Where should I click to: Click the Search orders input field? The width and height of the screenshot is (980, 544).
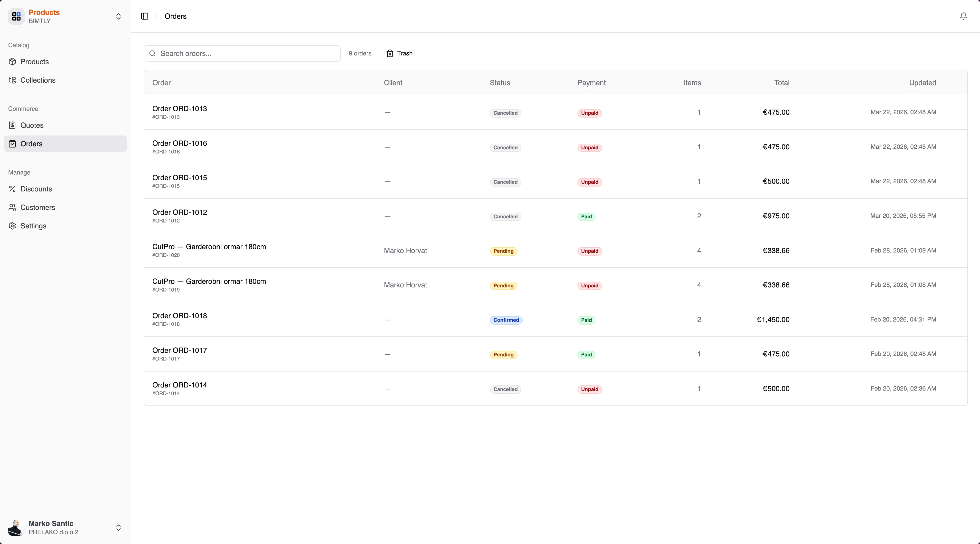[x=242, y=53]
